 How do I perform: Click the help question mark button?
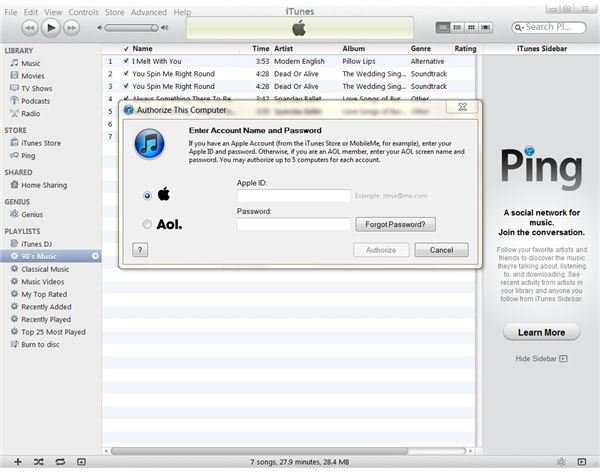click(x=140, y=250)
